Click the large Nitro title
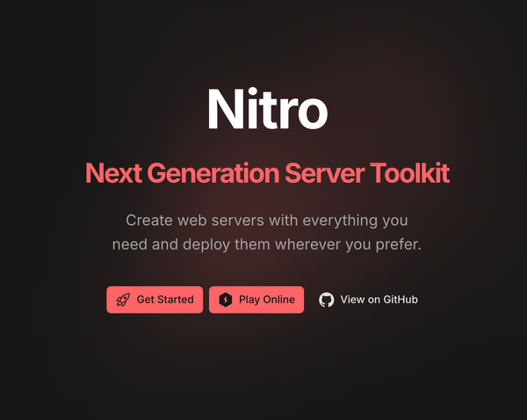Screen dimensions: 527x420 coord(268,109)
